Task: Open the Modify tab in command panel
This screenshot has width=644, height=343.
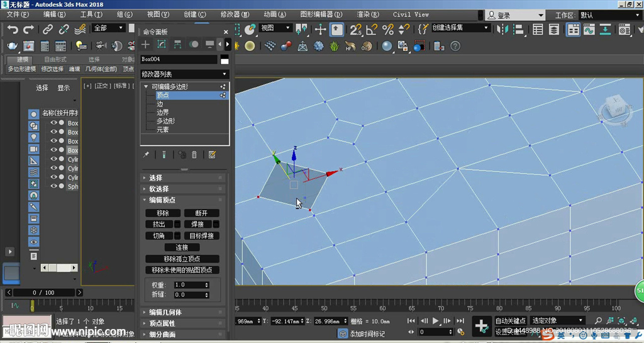Action: point(162,44)
